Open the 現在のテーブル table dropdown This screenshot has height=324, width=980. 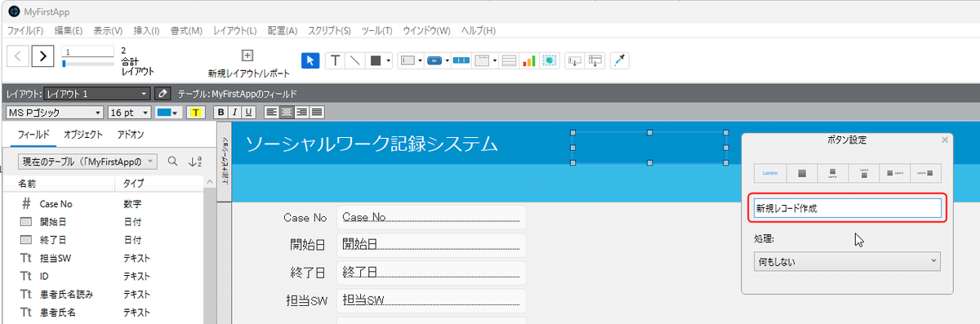pos(87,162)
